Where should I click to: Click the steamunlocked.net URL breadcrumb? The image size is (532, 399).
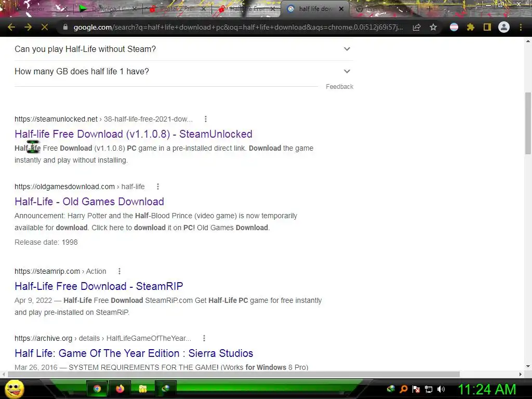pos(103,119)
